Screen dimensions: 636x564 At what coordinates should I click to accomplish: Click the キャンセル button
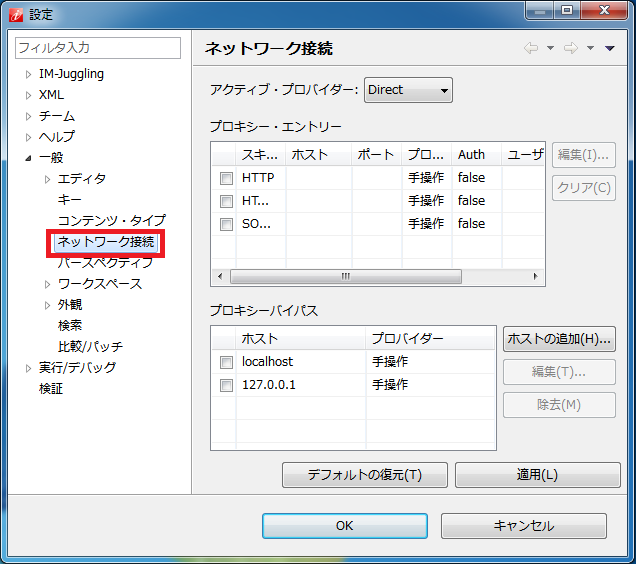(524, 526)
